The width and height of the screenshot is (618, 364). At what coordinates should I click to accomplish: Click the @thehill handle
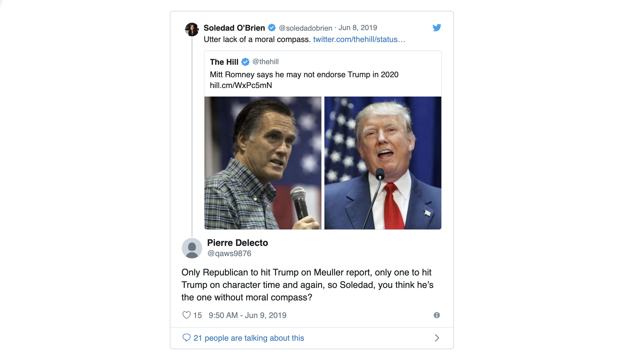pyautogui.click(x=265, y=62)
